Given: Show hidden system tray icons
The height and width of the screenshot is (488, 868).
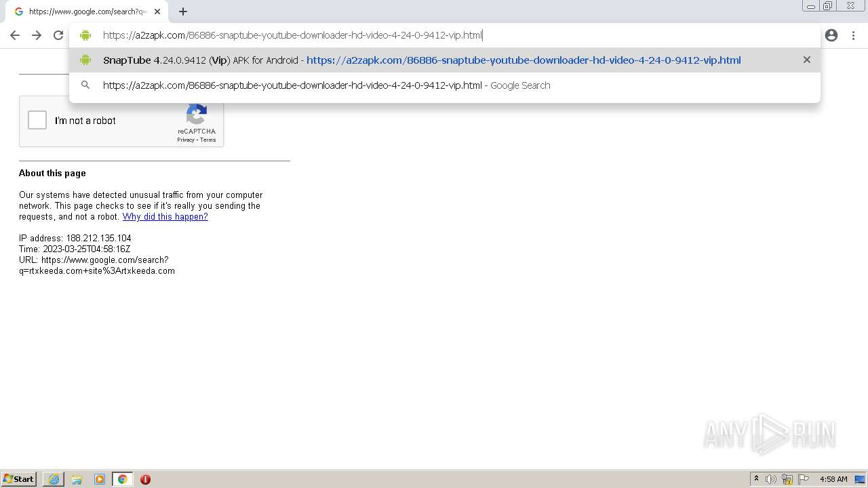Looking at the screenshot, I should [756, 479].
